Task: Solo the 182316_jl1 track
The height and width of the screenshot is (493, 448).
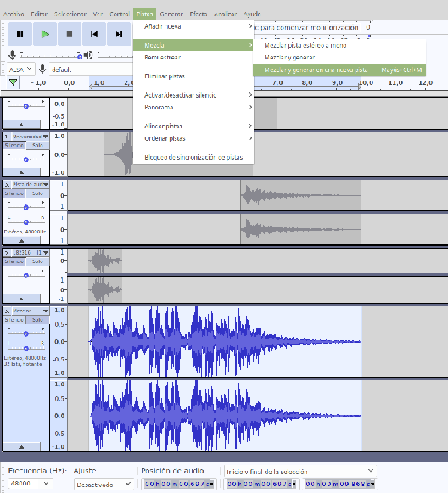Action: 37,261
